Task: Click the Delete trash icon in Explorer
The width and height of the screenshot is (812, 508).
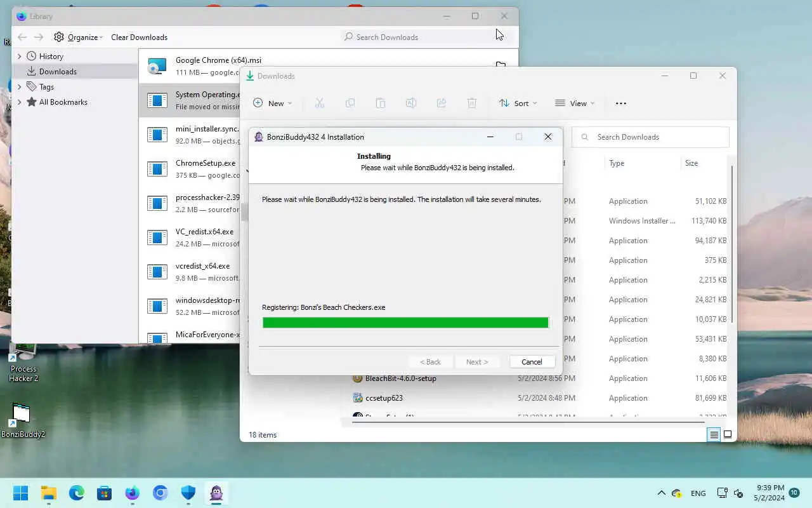Action: tap(472, 103)
